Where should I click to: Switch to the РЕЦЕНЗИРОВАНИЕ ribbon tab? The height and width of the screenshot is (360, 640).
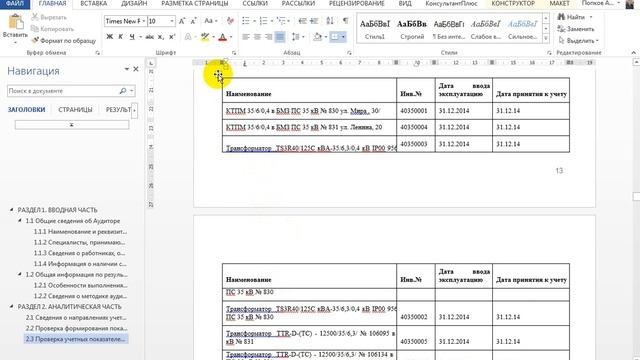357,4
